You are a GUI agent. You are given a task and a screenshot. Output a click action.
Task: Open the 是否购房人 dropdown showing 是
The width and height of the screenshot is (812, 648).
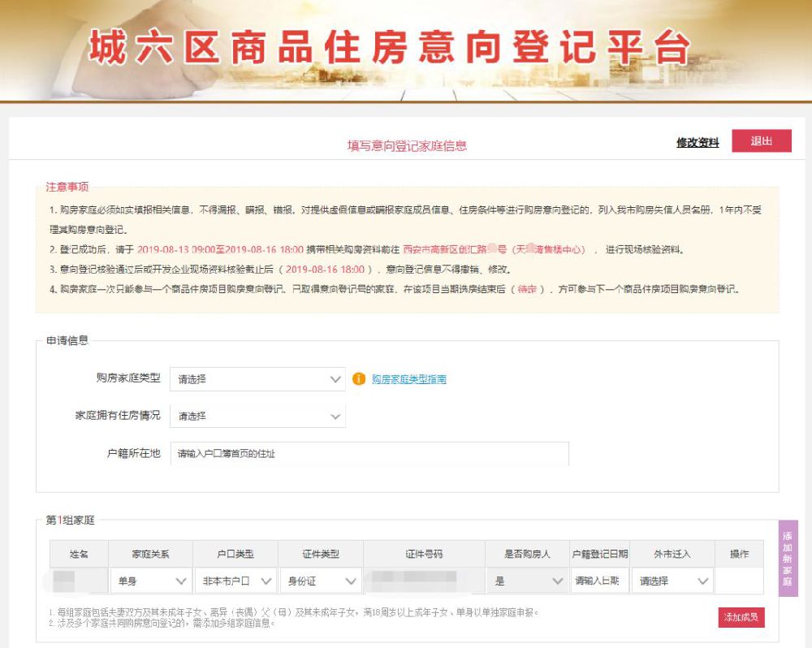(x=527, y=581)
